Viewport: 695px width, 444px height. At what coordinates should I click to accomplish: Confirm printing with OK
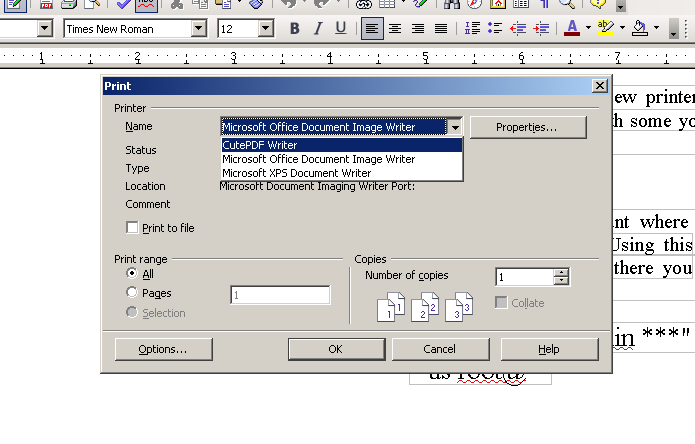point(336,349)
